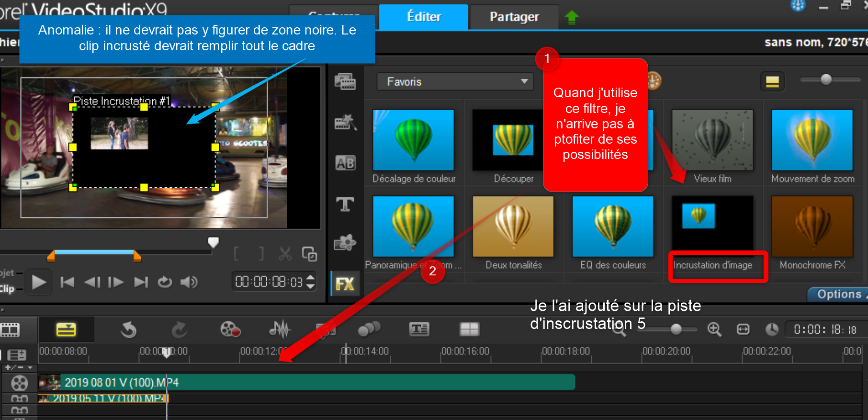This screenshot has width=868, height=420.
Task: Click the timeline zoom slider knob
Action: (676, 329)
